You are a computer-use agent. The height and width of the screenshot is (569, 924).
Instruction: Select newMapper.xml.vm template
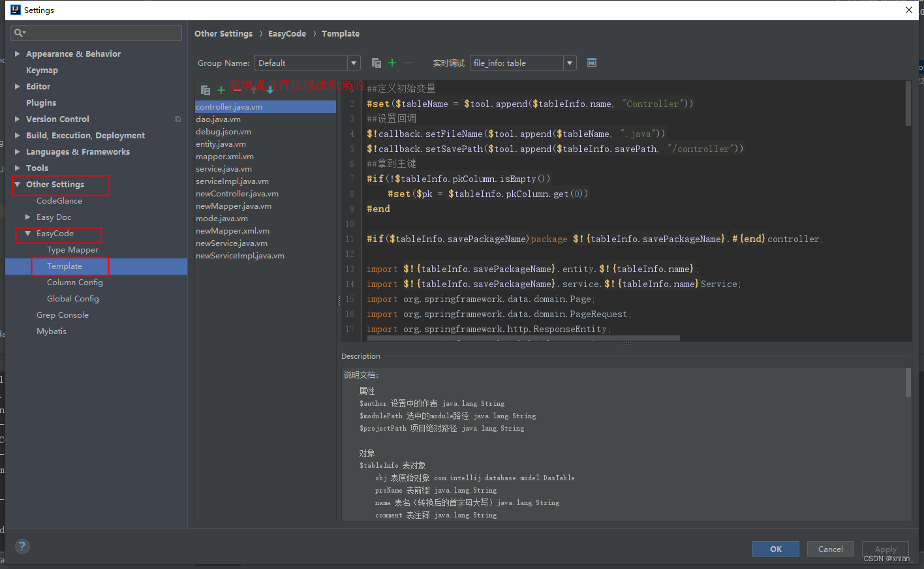pos(266,230)
